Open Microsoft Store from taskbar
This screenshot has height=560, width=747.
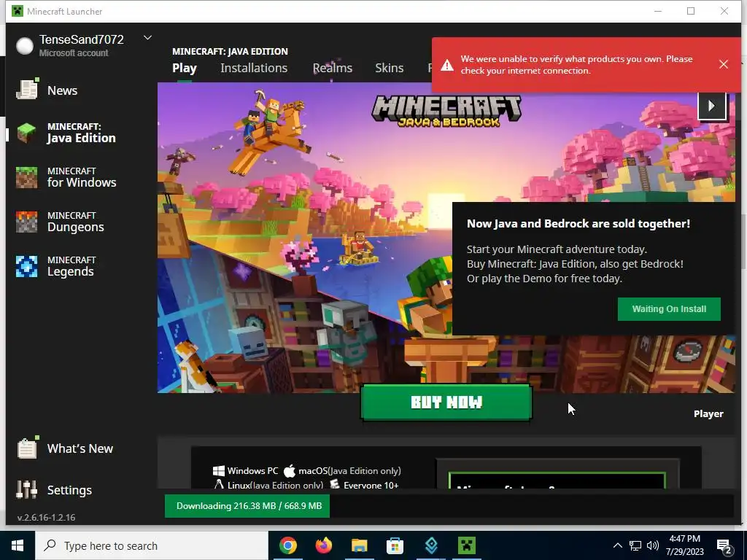point(395,545)
